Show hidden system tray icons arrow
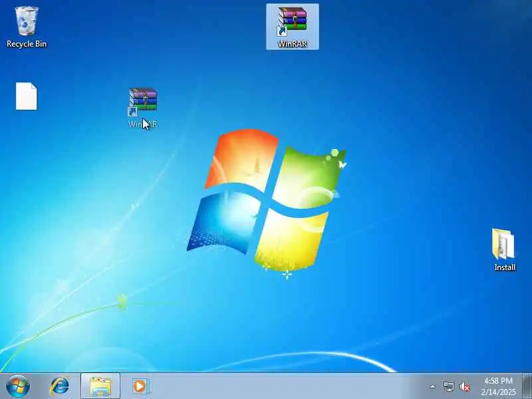Screen dimensions: 532x399 433,386
